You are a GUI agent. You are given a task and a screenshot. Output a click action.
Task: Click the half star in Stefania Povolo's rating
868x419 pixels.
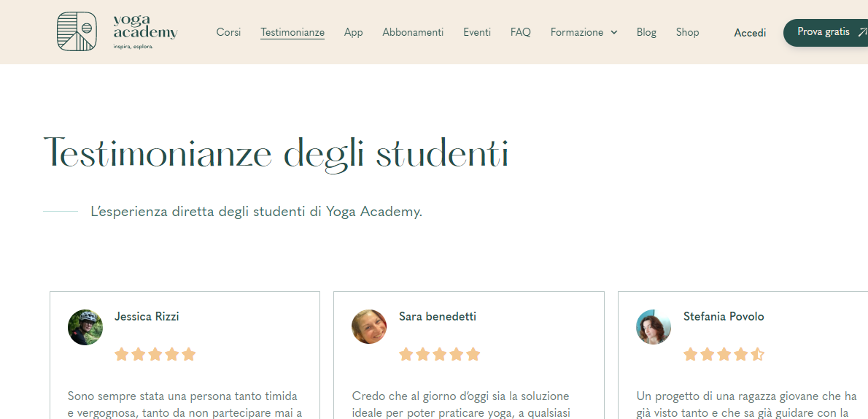point(758,354)
